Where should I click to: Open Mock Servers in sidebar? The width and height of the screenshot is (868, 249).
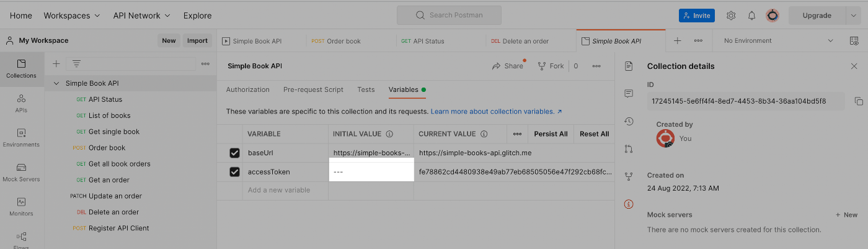tap(21, 173)
